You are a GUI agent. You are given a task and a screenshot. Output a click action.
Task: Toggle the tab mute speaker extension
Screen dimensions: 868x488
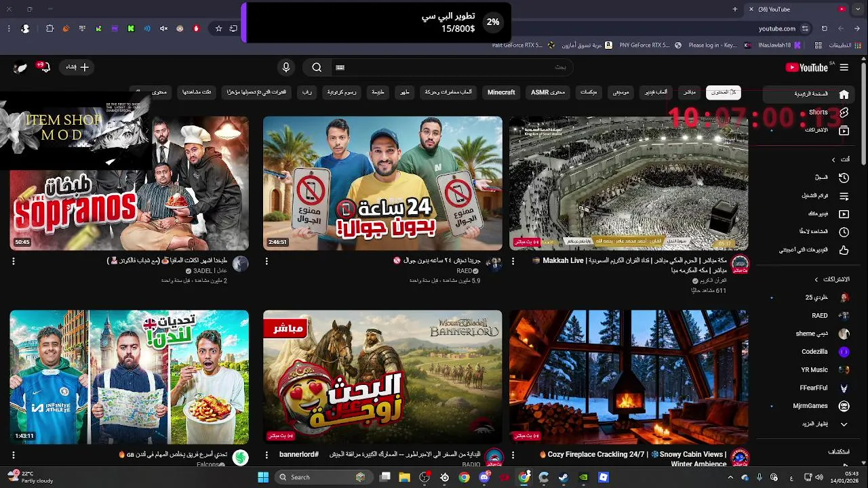163,28
